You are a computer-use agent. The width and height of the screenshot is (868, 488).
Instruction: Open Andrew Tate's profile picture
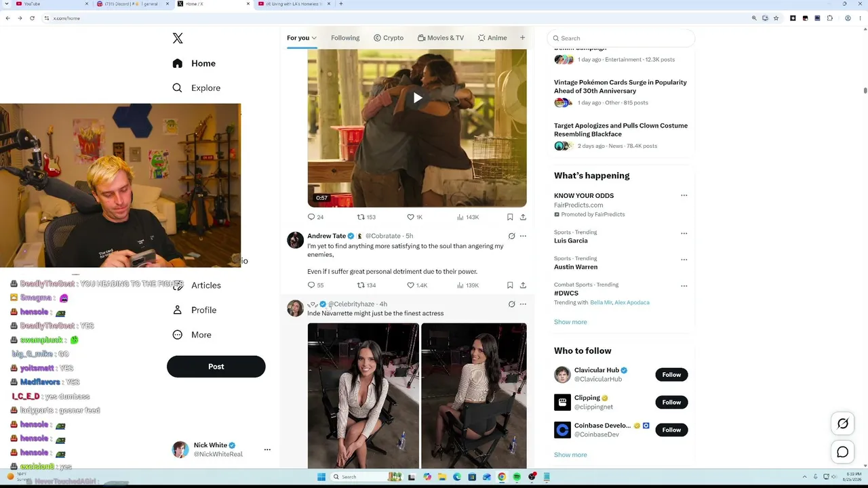coord(295,241)
